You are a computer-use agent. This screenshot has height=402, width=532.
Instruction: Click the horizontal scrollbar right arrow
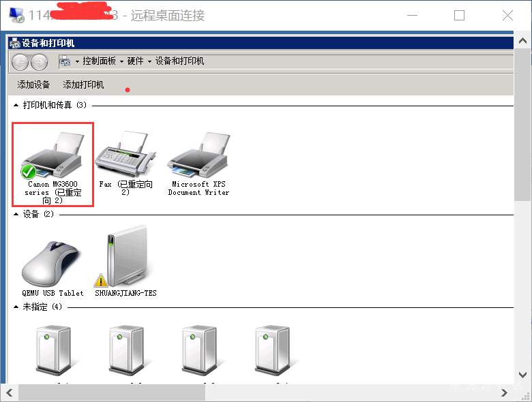[505, 393]
